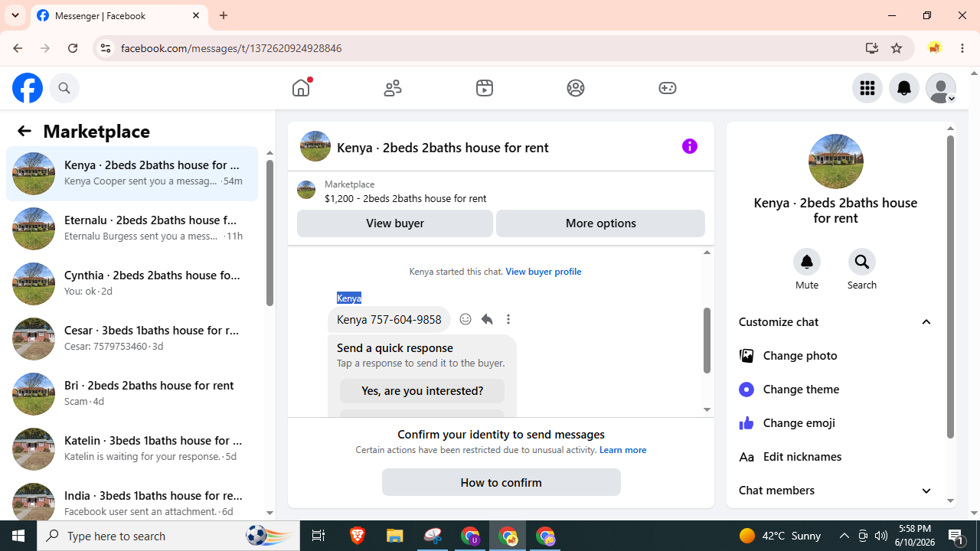Viewport: 980px width, 551px height.
Task: Go to Home feed icon
Action: (x=301, y=88)
